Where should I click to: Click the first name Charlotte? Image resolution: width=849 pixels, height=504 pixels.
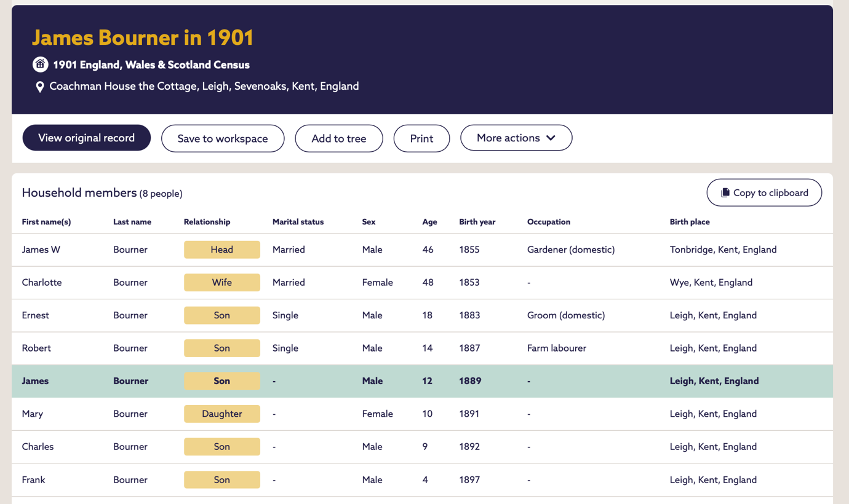(x=42, y=283)
